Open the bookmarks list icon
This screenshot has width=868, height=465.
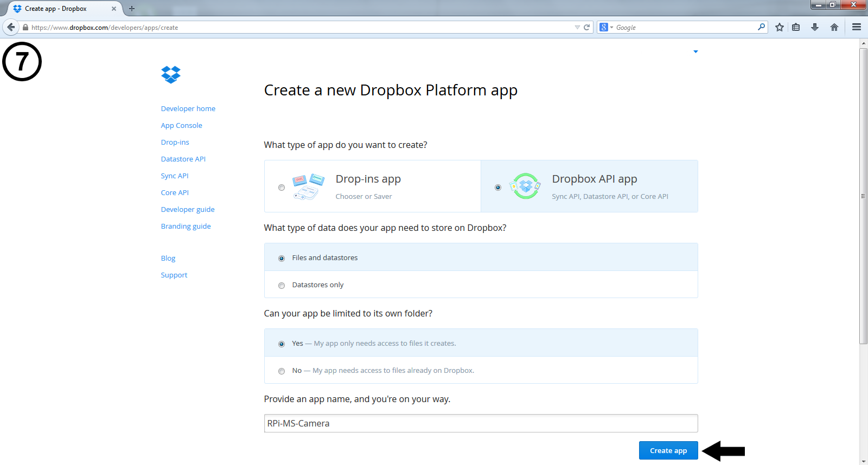pos(796,27)
